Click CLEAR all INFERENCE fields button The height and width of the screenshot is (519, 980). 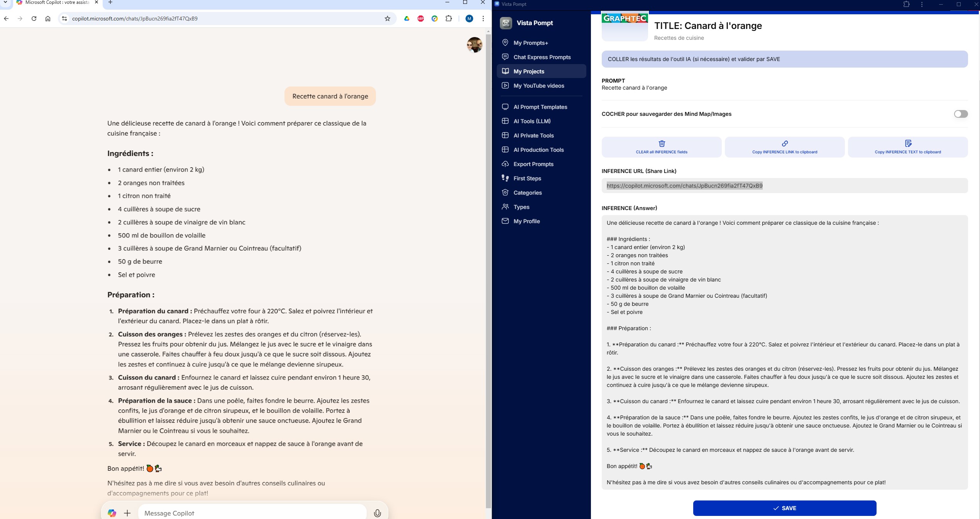point(661,147)
